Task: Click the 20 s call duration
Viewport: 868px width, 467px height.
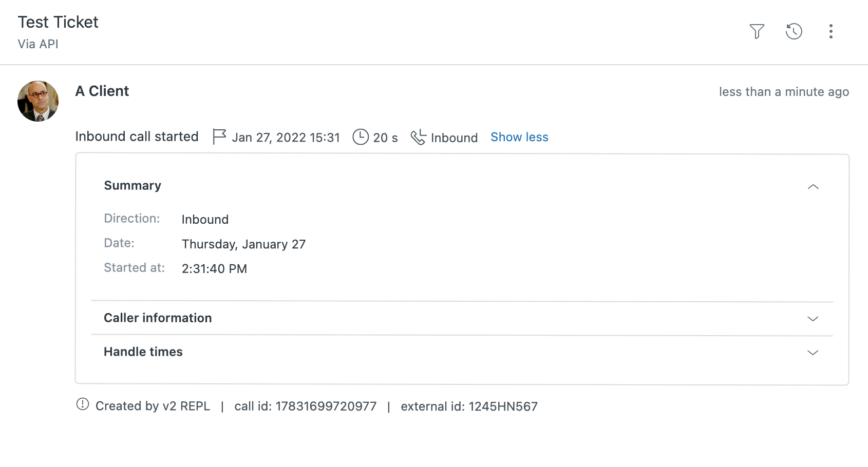Action: click(x=385, y=138)
